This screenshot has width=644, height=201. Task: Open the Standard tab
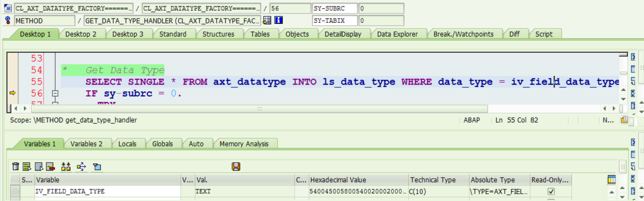173,34
